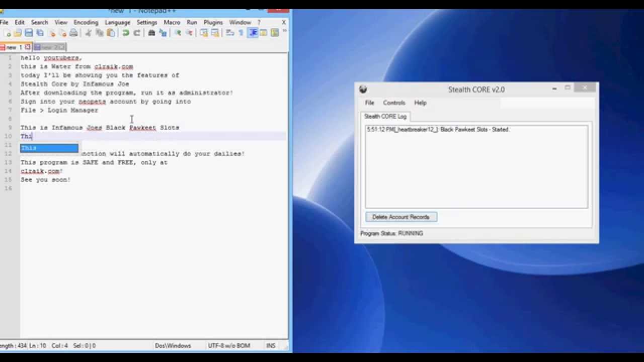Open the Language menu
This screenshot has width=644, height=362.
point(117,23)
